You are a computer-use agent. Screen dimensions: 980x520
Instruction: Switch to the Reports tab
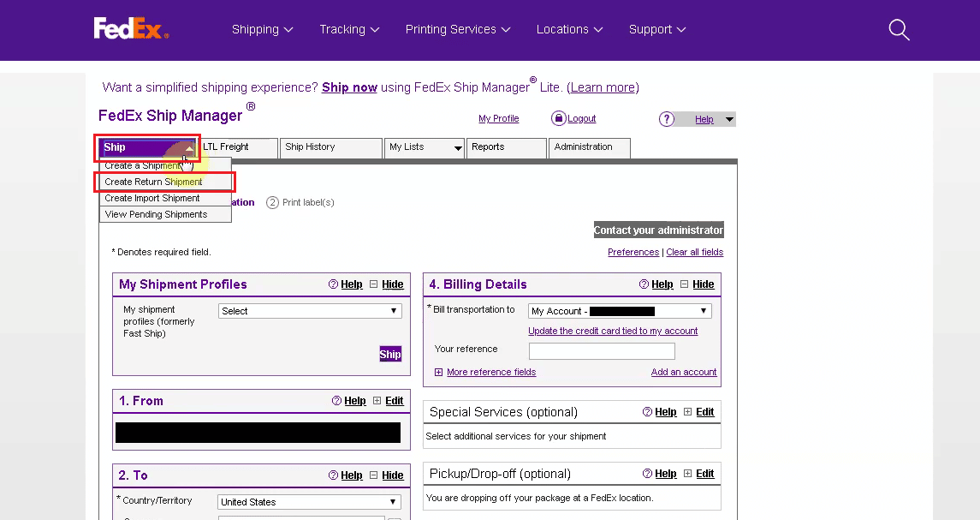point(506,147)
